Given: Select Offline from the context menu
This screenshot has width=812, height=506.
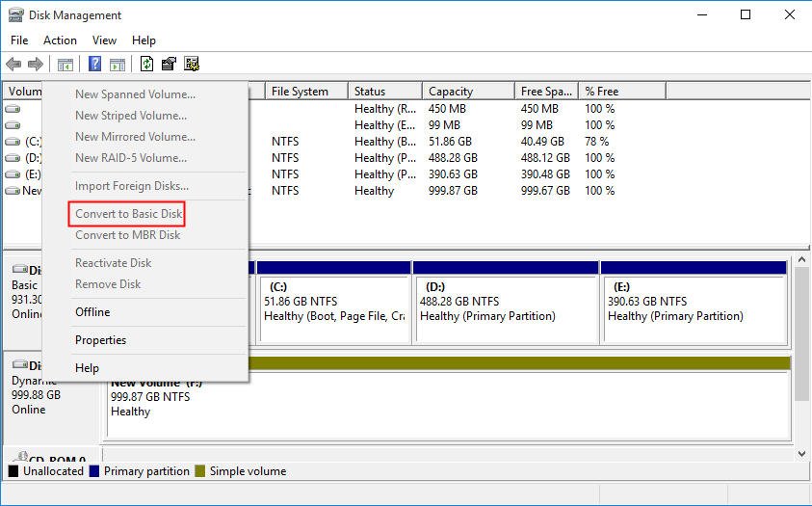Looking at the screenshot, I should 92,312.
